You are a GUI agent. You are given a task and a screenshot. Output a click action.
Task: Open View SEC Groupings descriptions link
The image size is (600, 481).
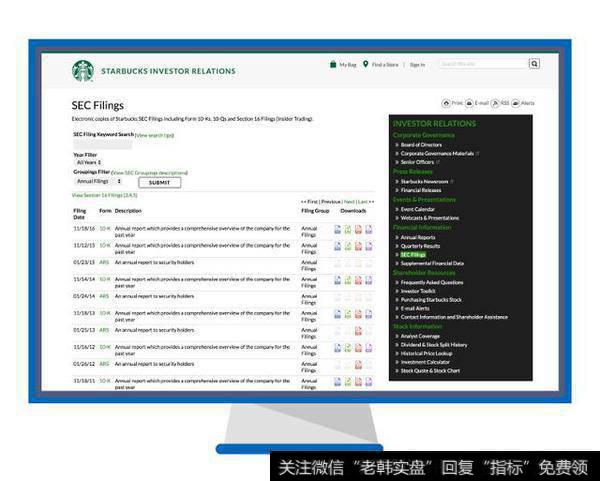click(x=150, y=173)
